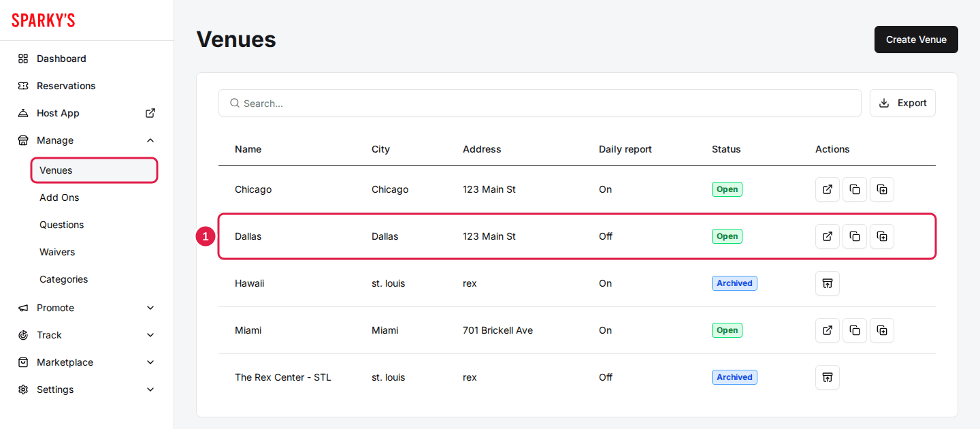The height and width of the screenshot is (429, 980).
Task: Copy the Dallas venue
Action: click(x=855, y=236)
